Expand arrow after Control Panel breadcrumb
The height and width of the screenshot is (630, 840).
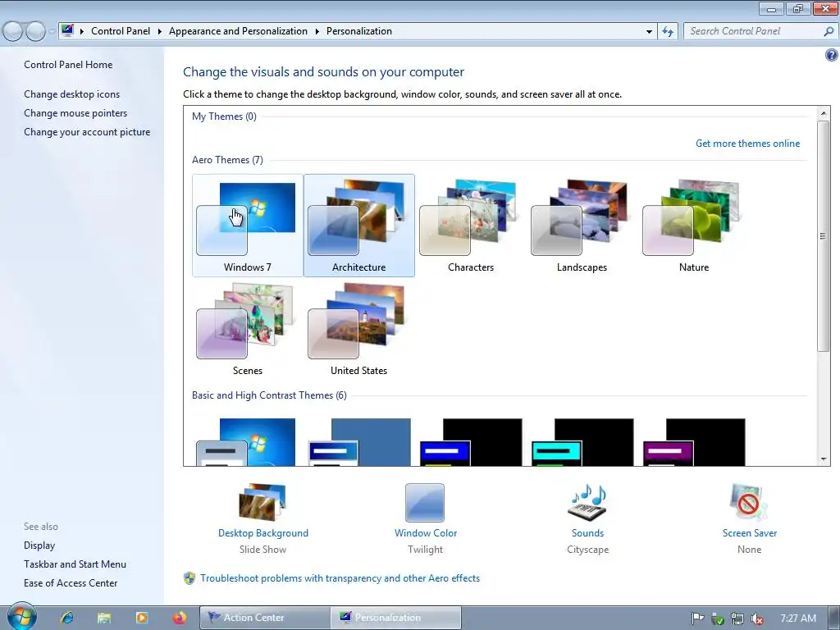(160, 32)
